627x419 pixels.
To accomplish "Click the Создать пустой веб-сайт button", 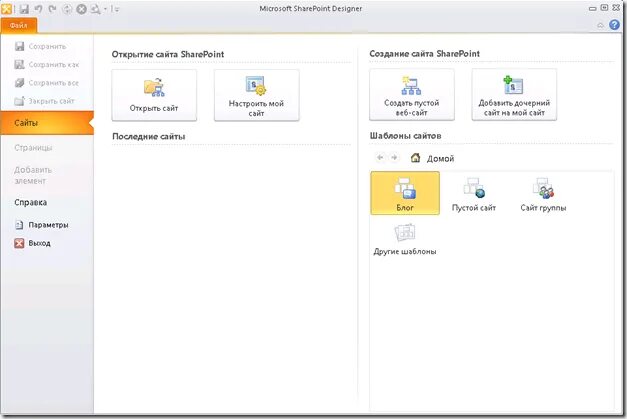I will coord(412,94).
